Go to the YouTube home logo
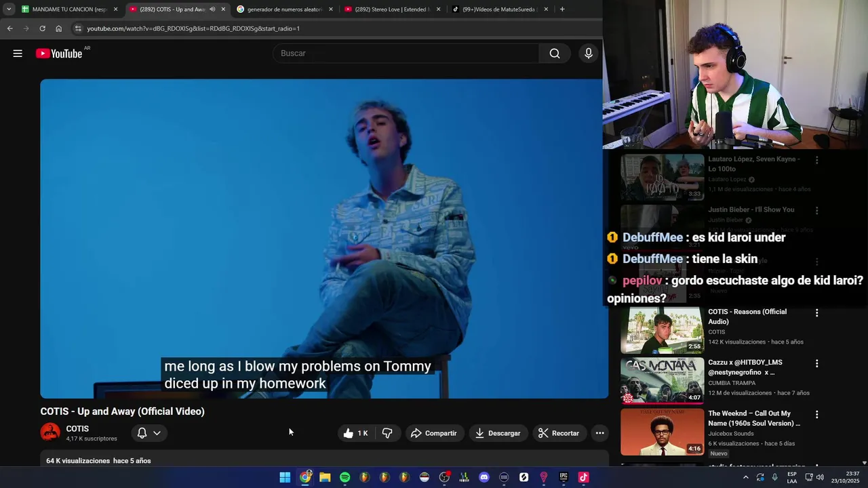This screenshot has width=868, height=488. pyautogui.click(x=59, y=54)
